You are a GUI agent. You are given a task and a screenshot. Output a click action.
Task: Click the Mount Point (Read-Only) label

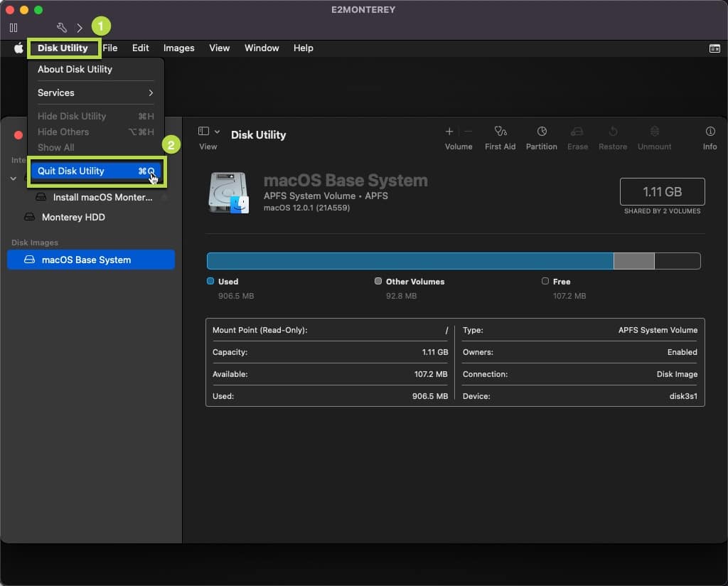click(259, 330)
